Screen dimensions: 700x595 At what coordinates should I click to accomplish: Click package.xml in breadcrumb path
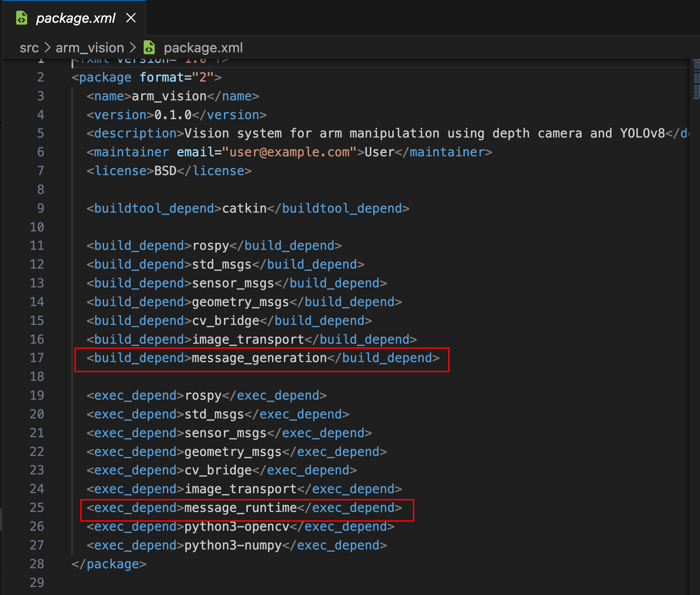tap(203, 48)
